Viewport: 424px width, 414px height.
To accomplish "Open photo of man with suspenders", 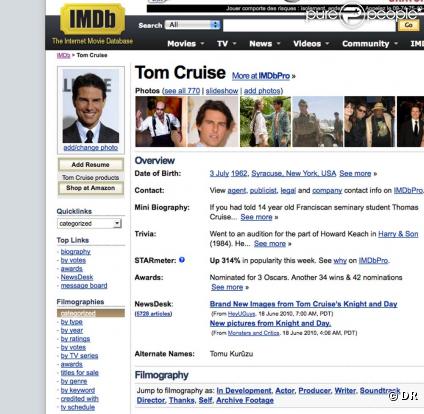I will point(160,122).
